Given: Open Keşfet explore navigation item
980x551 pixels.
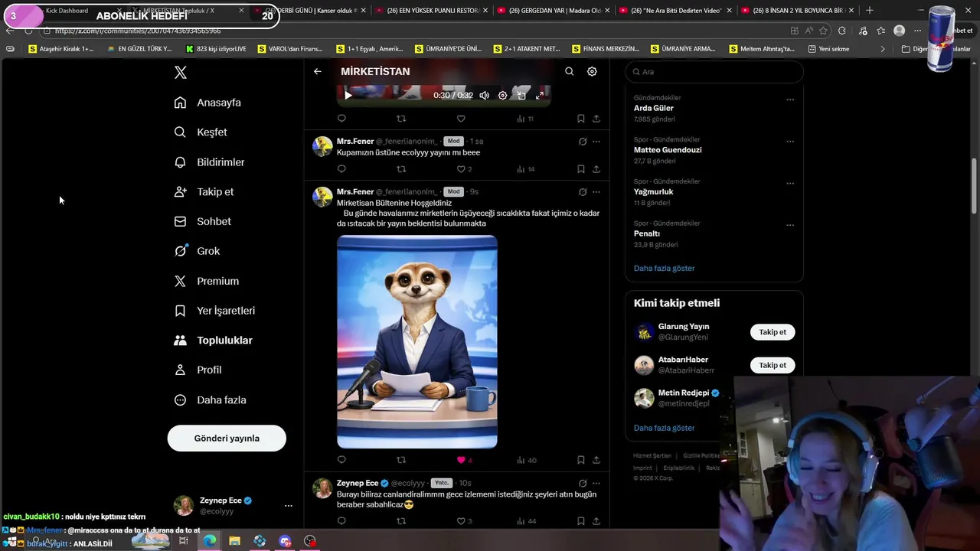Looking at the screenshot, I should coord(201,132).
